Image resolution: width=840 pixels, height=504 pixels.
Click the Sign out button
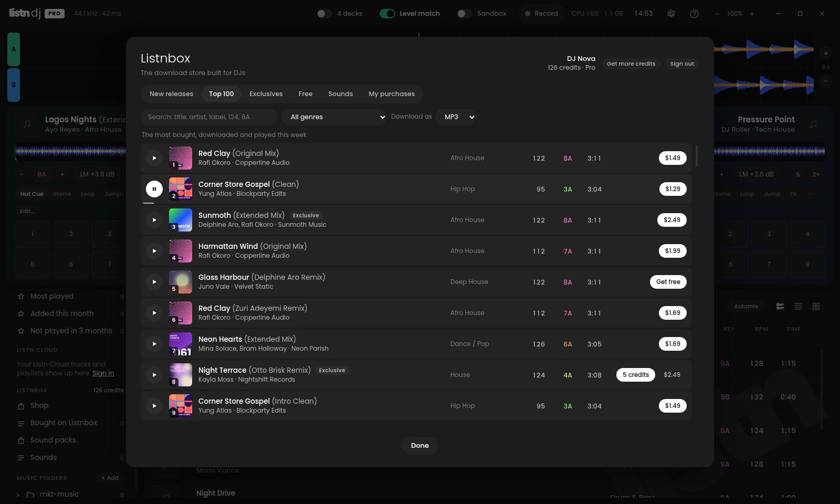[x=682, y=64]
